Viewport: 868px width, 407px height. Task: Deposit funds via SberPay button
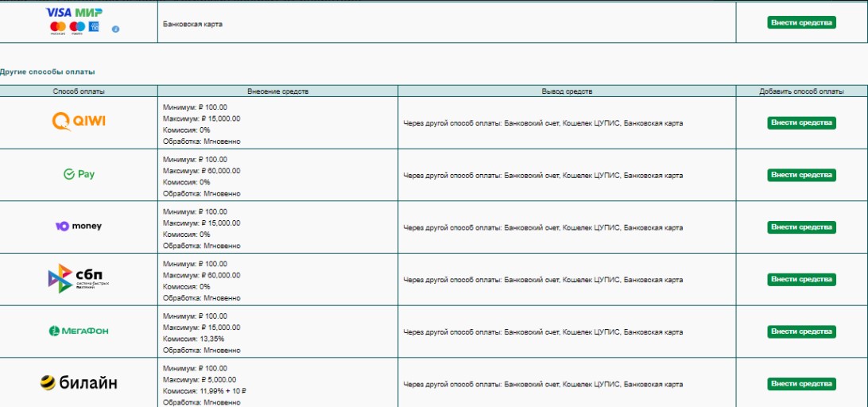click(x=801, y=175)
